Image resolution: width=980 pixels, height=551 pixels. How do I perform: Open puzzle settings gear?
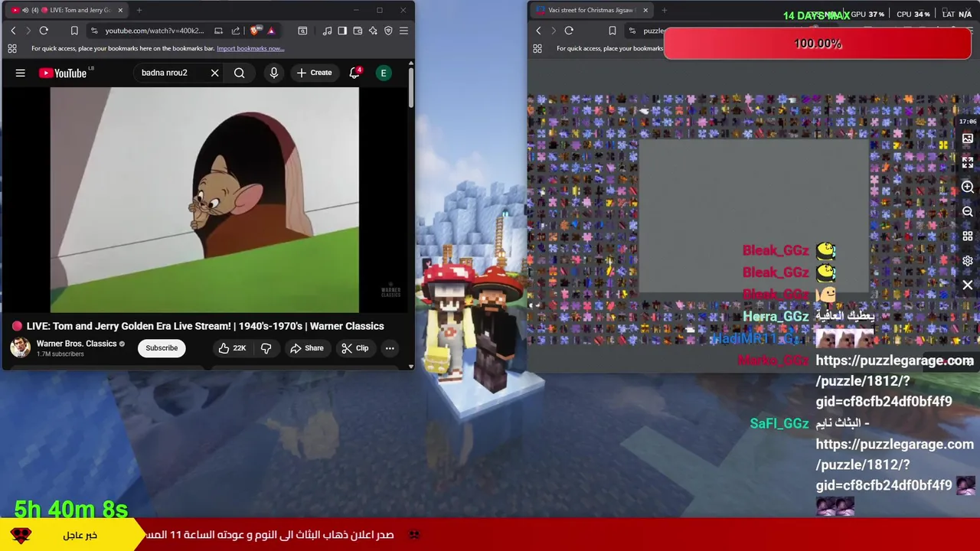pos(968,261)
